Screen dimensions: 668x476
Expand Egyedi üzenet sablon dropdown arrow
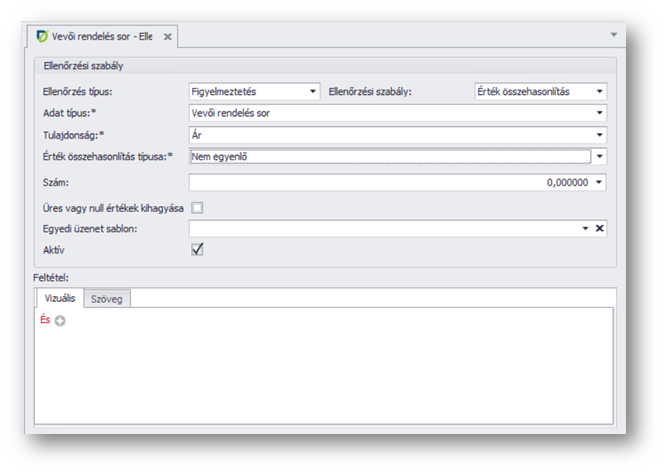[586, 228]
